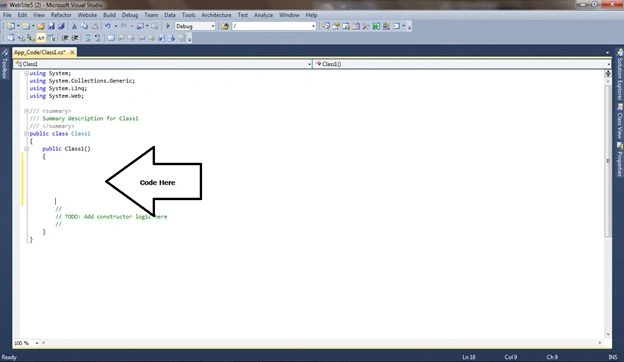This screenshot has height=362, width=624.
Task: Open Text Editor toolbar options arrow
Action: [x=189, y=39]
